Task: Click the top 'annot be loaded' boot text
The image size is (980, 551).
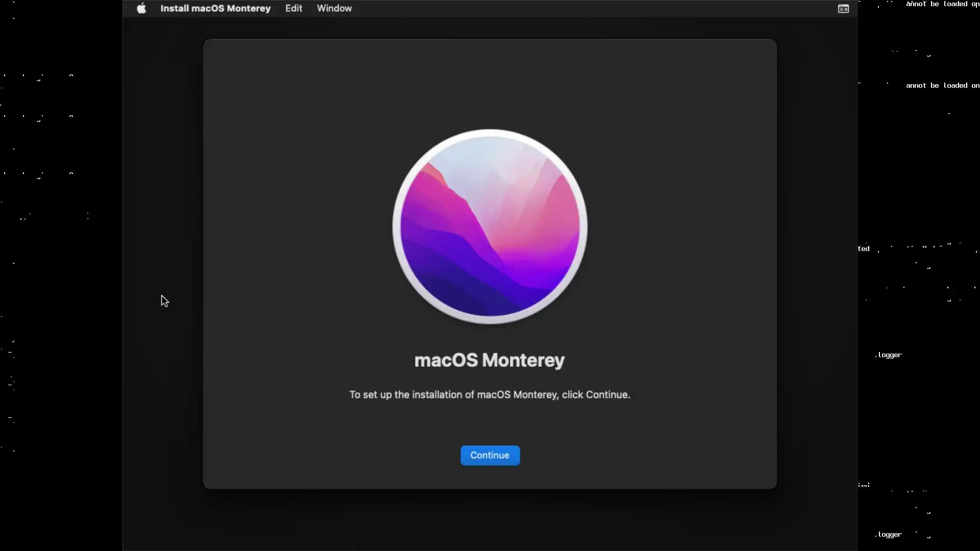Action: pos(942,4)
